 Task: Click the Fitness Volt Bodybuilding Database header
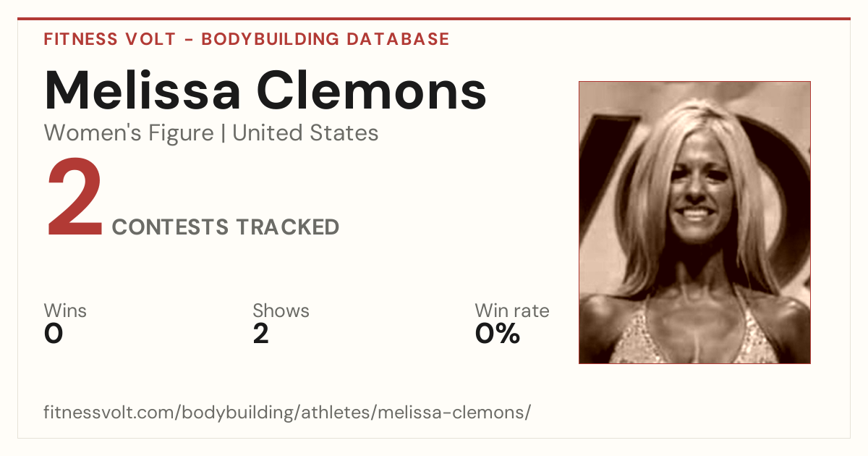coord(247,39)
